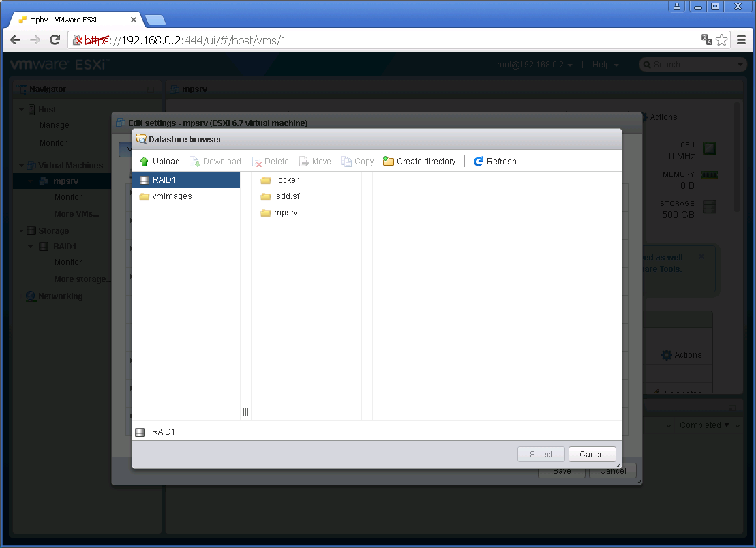Cancel the Datastore browser dialog

click(592, 455)
